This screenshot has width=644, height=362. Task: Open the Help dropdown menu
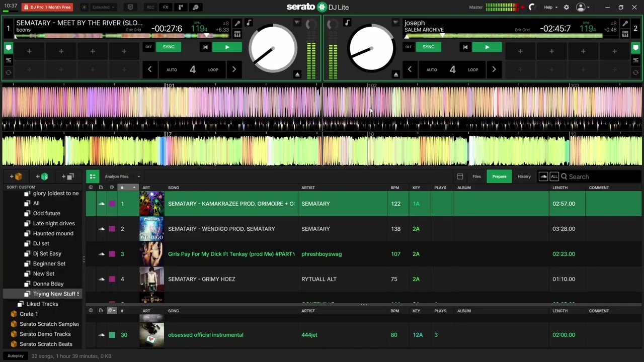click(551, 8)
